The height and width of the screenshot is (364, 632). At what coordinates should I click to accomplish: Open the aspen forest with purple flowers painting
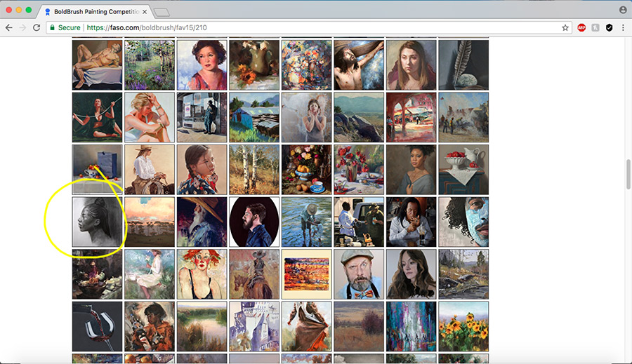tap(150, 65)
